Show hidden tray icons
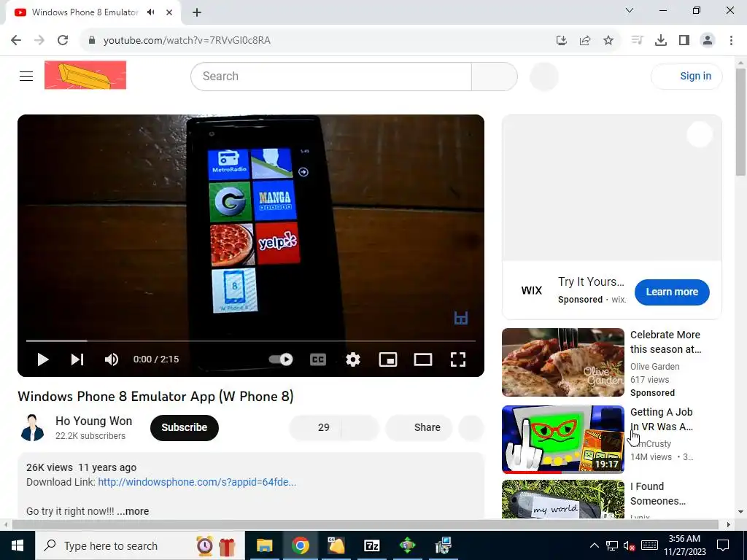The width and height of the screenshot is (747, 560). (x=594, y=545)
